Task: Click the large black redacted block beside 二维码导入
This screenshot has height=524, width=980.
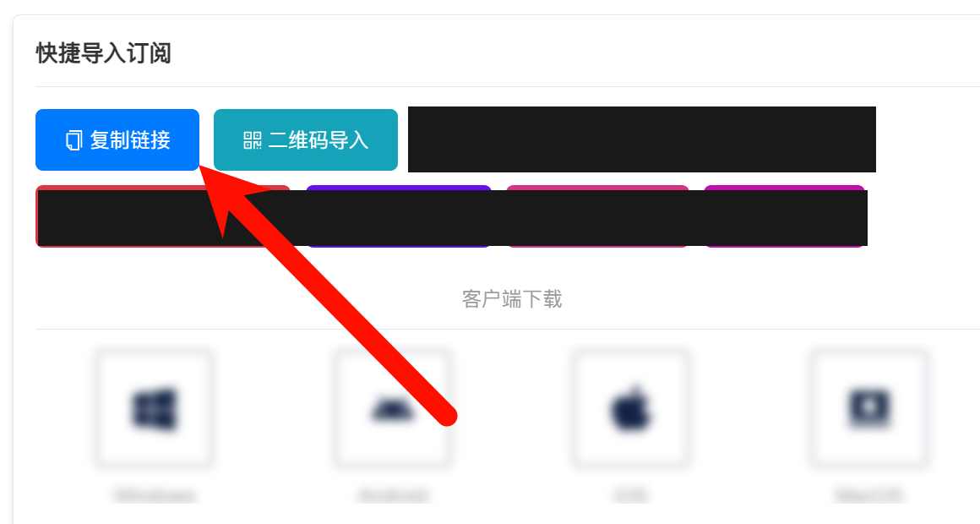Action: 642,139
